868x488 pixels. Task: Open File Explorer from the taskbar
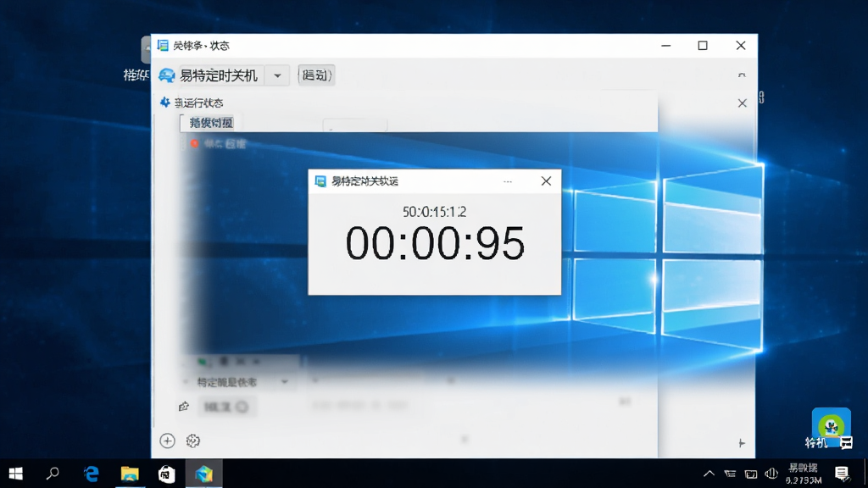tap(130, 474)
